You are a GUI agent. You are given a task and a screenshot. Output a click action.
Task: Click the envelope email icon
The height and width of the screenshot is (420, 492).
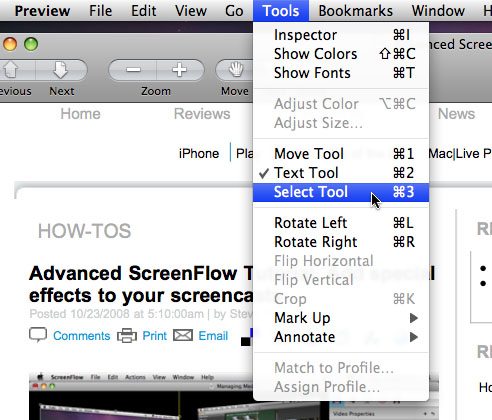tap(183, 335)
